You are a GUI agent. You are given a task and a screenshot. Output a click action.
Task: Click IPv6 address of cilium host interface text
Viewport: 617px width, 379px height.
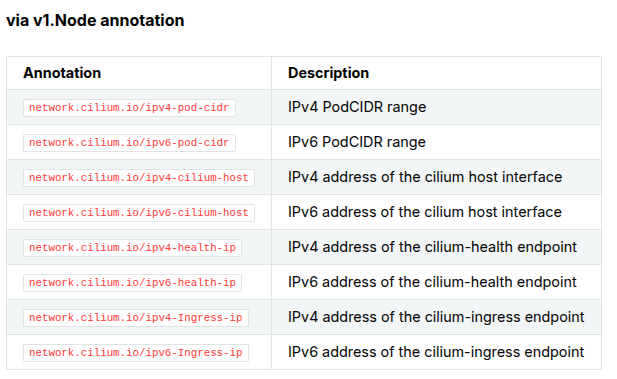coord(425,212)
